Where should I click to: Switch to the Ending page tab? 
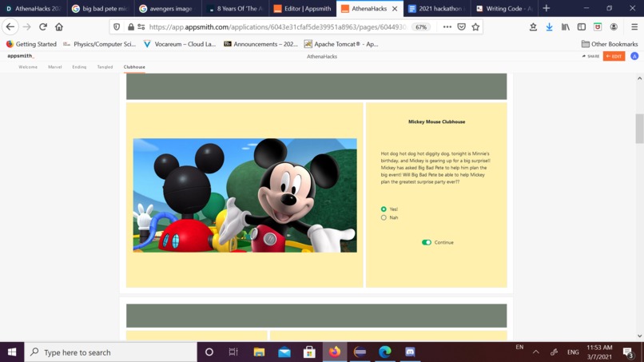(79, 67)
